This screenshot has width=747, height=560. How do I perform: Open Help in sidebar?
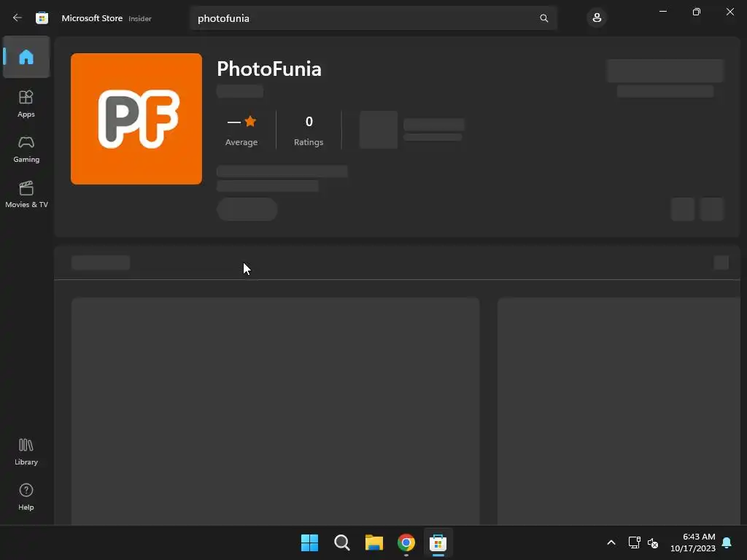point(26,497)
